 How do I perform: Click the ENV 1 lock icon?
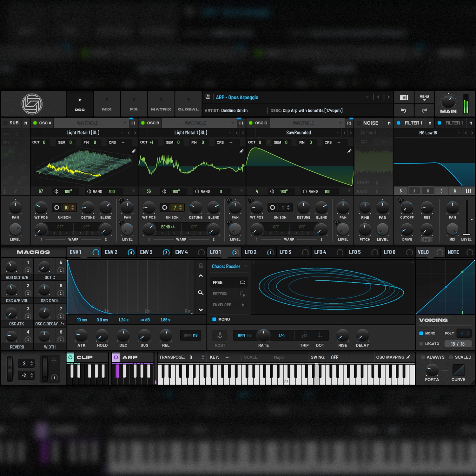tap(201, 265)
